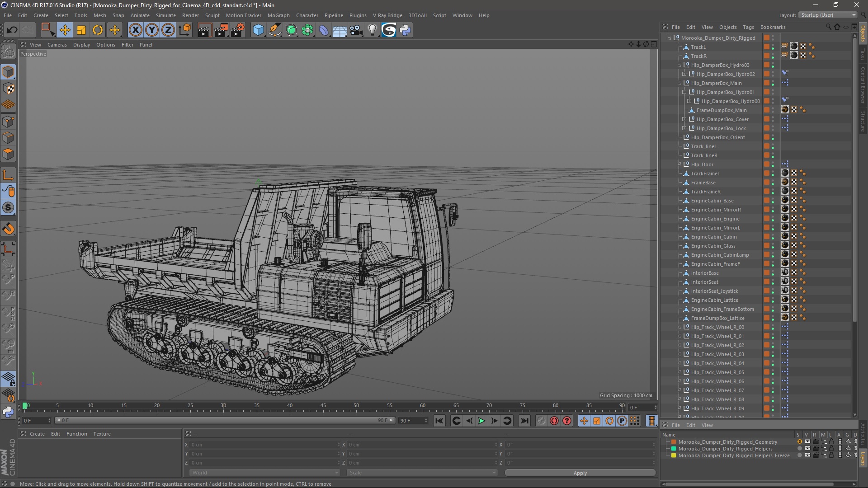Click the Objects vertical tab
Image resolution: width=868 pixels, height=488 pixels.
[863, 33]
